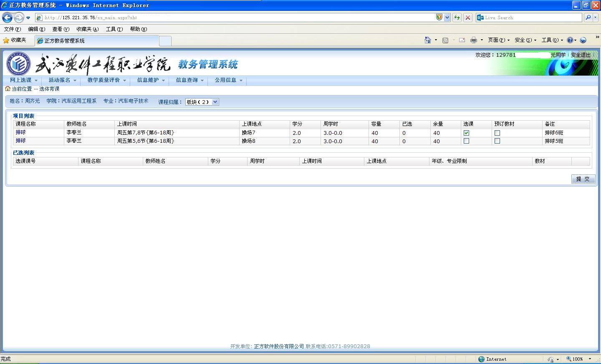Click the search magnifier icon

tap(588, 18)
